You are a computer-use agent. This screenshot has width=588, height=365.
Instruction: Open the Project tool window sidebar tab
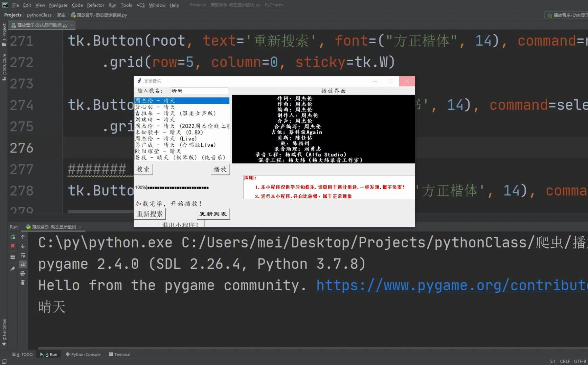point(4,34)
